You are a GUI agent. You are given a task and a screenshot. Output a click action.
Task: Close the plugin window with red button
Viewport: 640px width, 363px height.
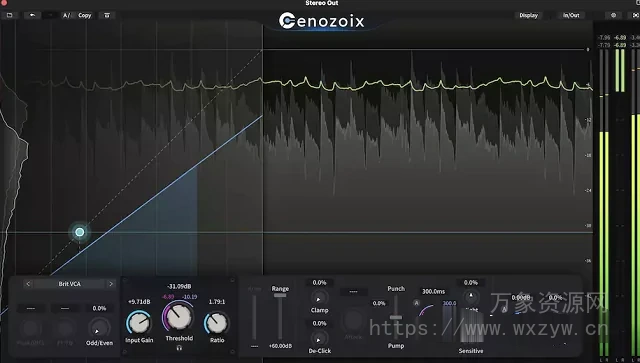[4, 2]
